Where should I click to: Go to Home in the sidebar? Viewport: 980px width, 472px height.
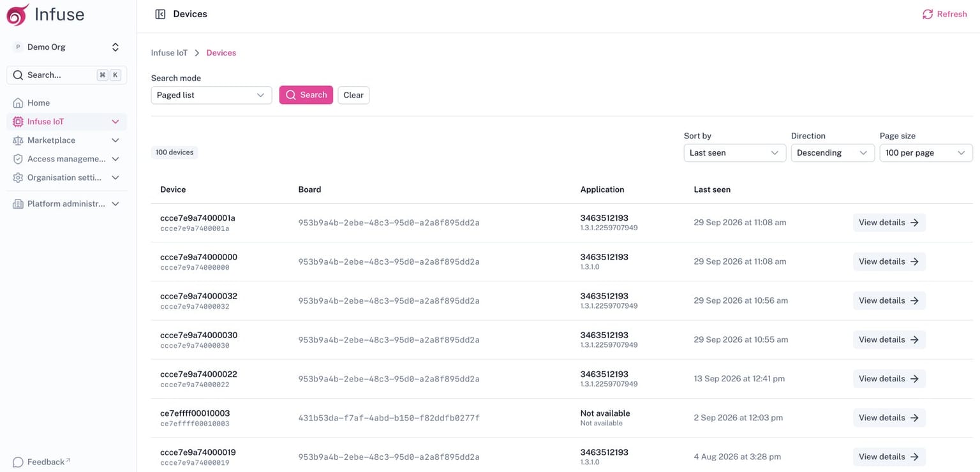tap(67, 103)
